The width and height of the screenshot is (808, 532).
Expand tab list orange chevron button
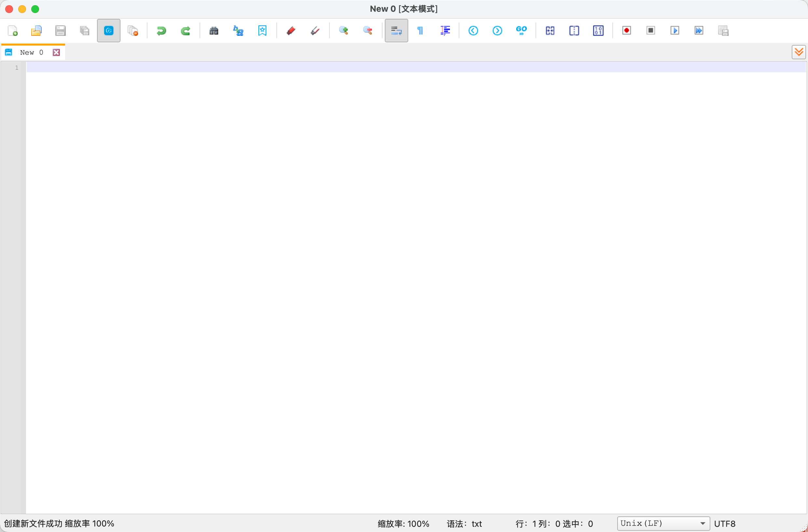(x=799, y=52)
